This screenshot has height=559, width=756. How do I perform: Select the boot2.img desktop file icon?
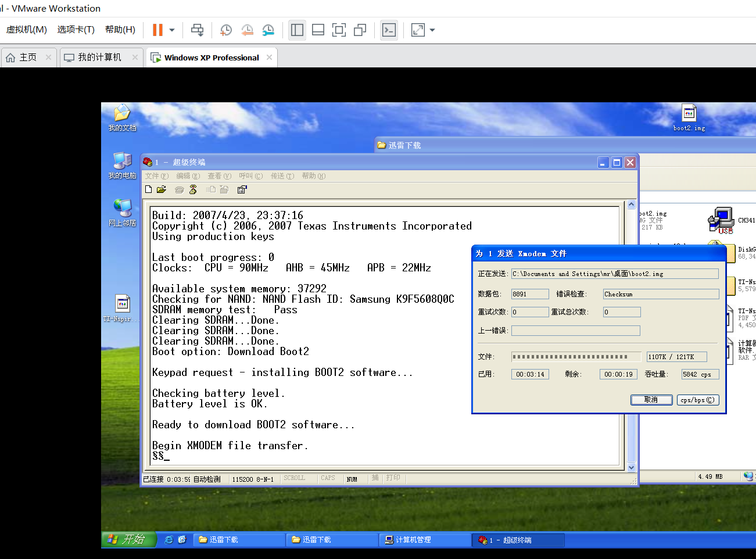[x=689, y=117]
